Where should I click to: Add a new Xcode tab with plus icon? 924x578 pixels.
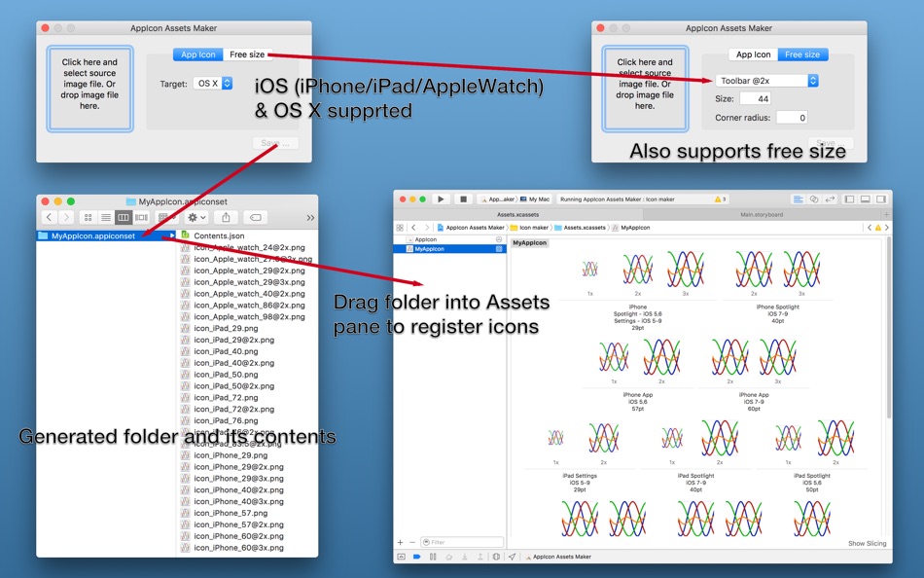pyautogui.click(x=886, y=215)
